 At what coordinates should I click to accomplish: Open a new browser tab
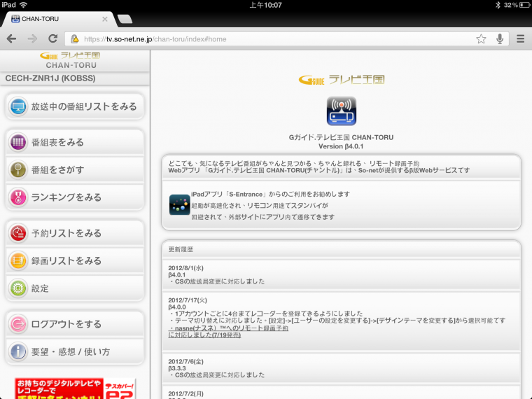pos(125,19)
